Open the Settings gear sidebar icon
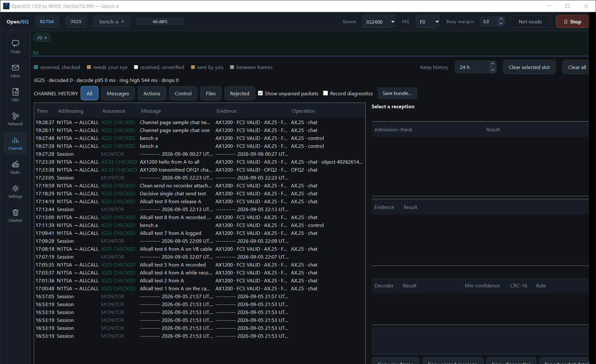This screenshot has width=596, height=364. tap(15, 191)
